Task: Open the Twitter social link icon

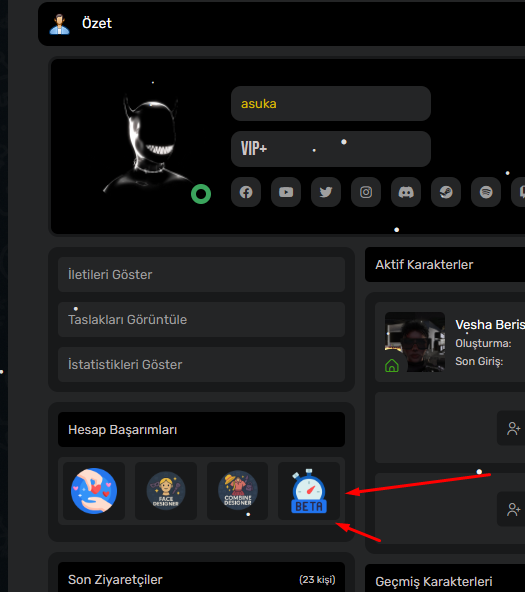Action: 326,192
